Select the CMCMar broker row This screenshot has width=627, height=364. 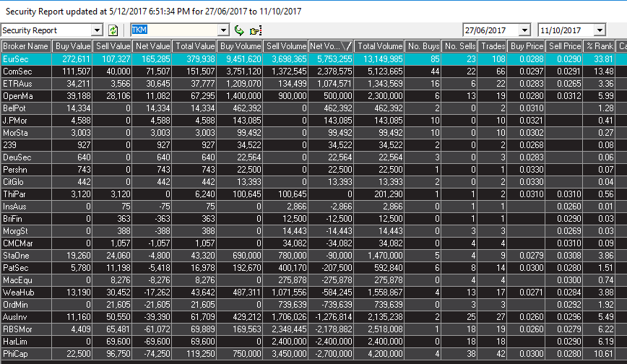point(313,243)
